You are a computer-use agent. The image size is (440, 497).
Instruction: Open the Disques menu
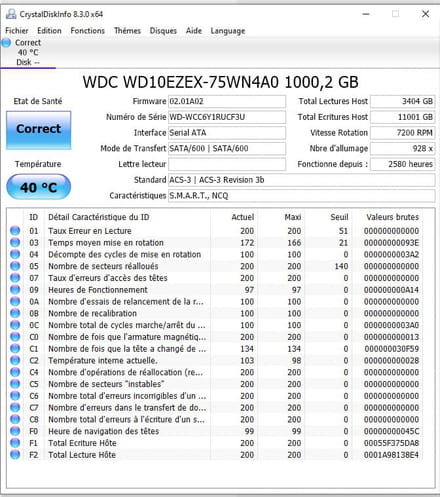click(x=163, y=31)
